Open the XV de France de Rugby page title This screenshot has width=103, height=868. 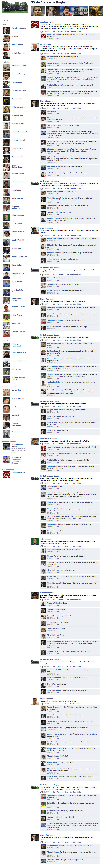pyautogui.click(x=49, y=2)
